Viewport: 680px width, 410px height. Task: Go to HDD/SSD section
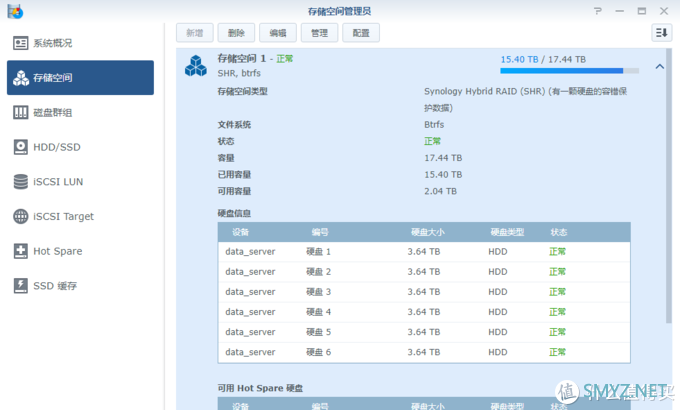(x=80, y=147)
